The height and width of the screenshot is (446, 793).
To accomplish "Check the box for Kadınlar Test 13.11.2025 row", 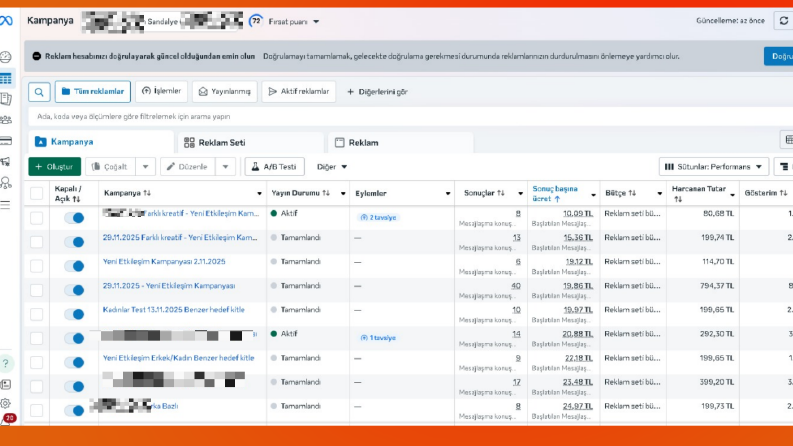I will click(36, 314).
